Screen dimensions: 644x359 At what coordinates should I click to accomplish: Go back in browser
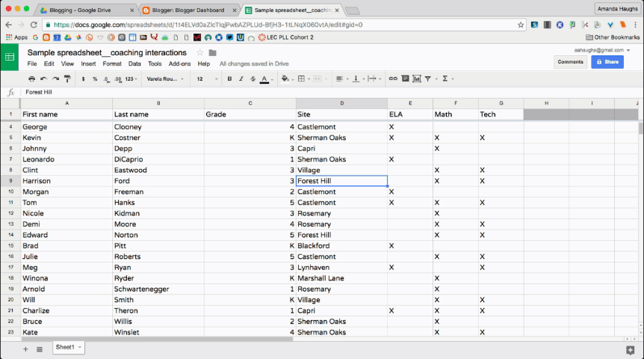pyautogui.click(x=8, y=25)
